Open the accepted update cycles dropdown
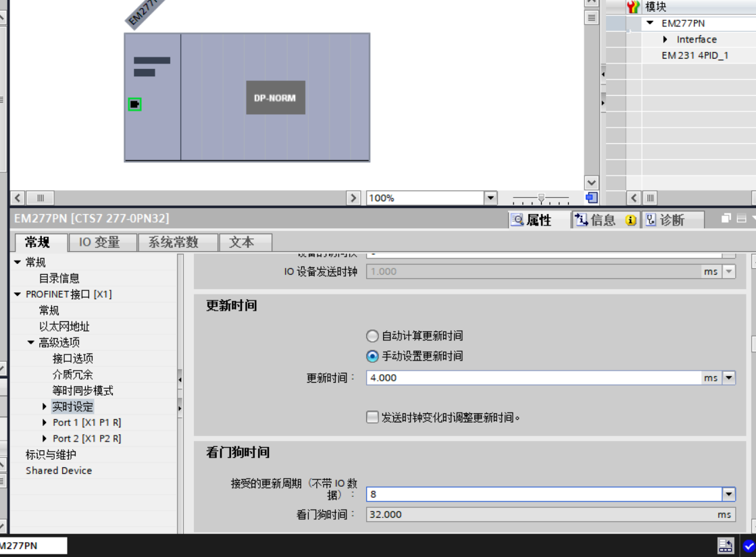 [728, 494]
